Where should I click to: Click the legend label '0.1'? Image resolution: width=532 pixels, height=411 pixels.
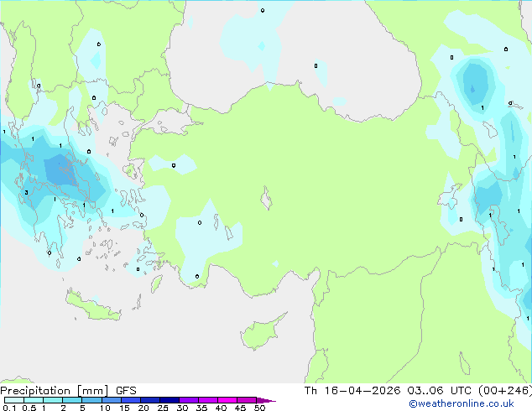9,408
